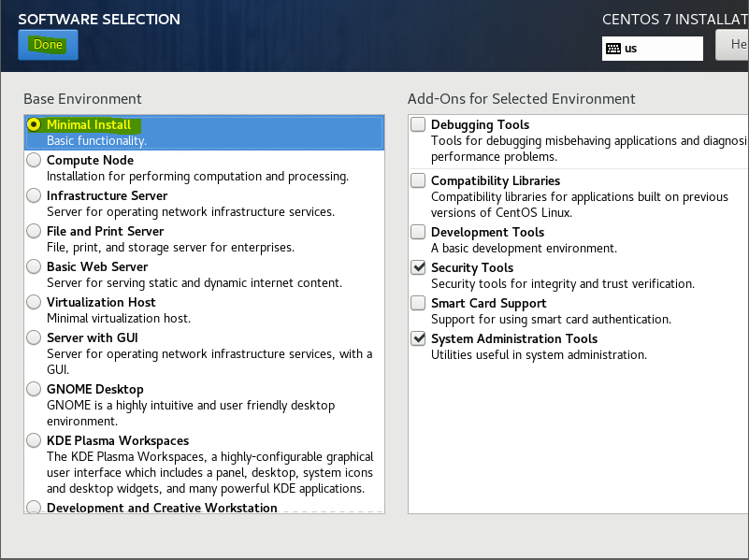Pick the File and Print Server option
This screenshot has width=749, height=560.
click(x=34, y=232)
